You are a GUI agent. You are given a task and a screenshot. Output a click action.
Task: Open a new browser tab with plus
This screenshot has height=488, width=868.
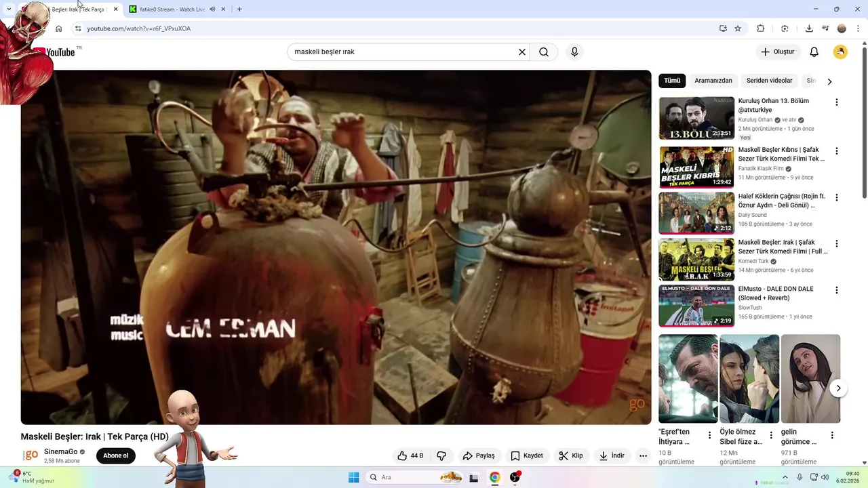pos(239,9)
